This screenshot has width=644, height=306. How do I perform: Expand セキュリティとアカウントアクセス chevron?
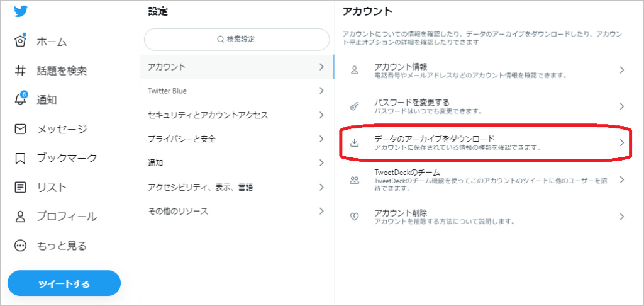pos(321,115)
